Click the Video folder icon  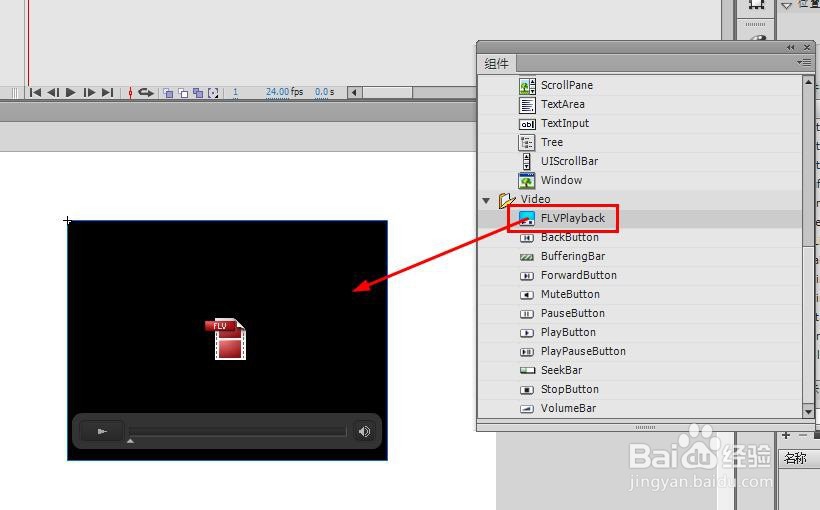pos(506,200)
